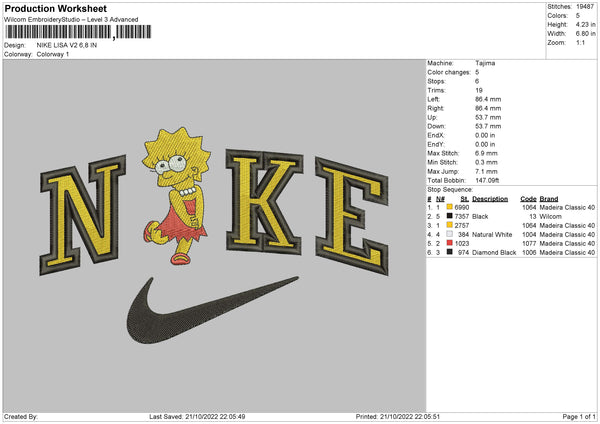Pick the dark swatch beside 974
The width and height of the screenshot is (600, 424).
[450, 252]
